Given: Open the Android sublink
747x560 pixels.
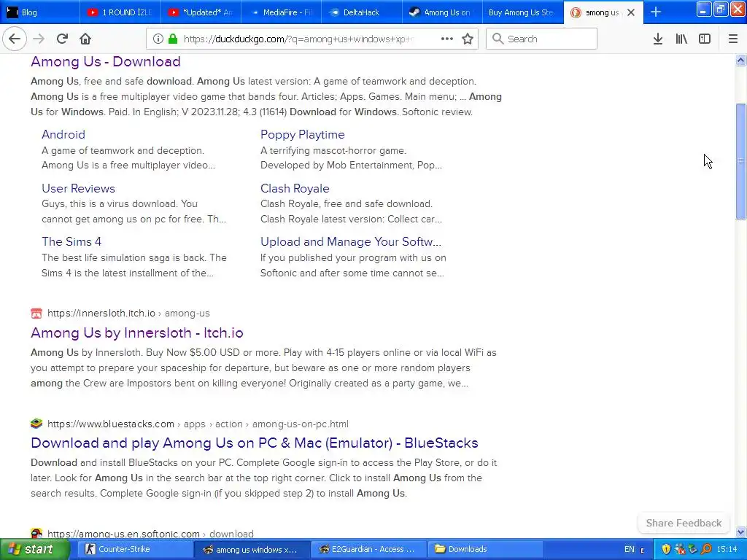Looking at the screenshot, I should pyautogui.click(x=63, y=134).
